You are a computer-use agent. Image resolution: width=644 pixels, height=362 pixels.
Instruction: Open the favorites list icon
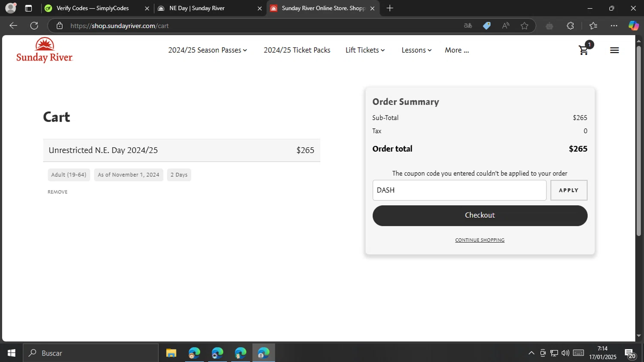click(593, 26)
